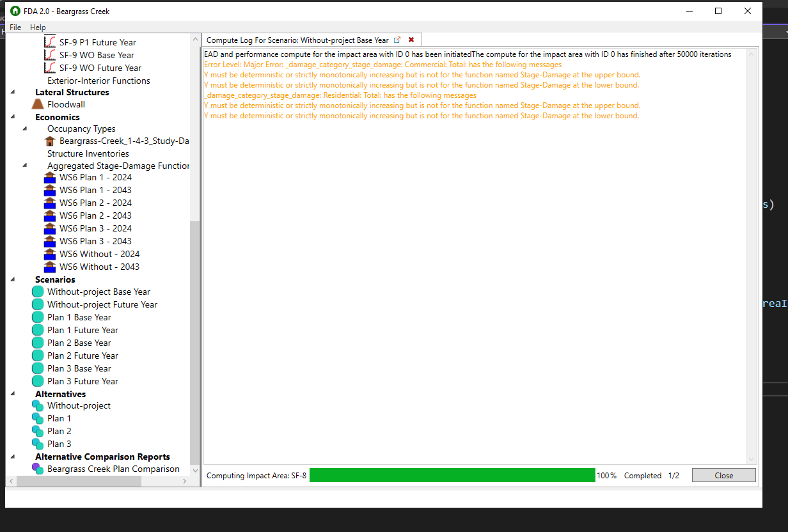Pop out the compute log tab
788x532 pixels.
tap(398, 39)
